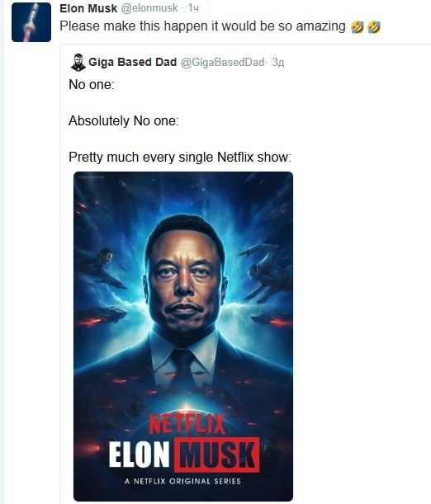The image size is (431, 504).
Task: Open the @elonmusk handle link
Action: [x=149, y=8]
